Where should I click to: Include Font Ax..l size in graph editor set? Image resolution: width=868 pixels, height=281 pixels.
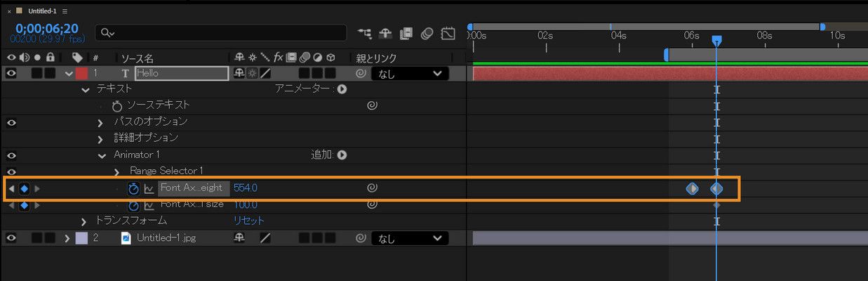149,205
